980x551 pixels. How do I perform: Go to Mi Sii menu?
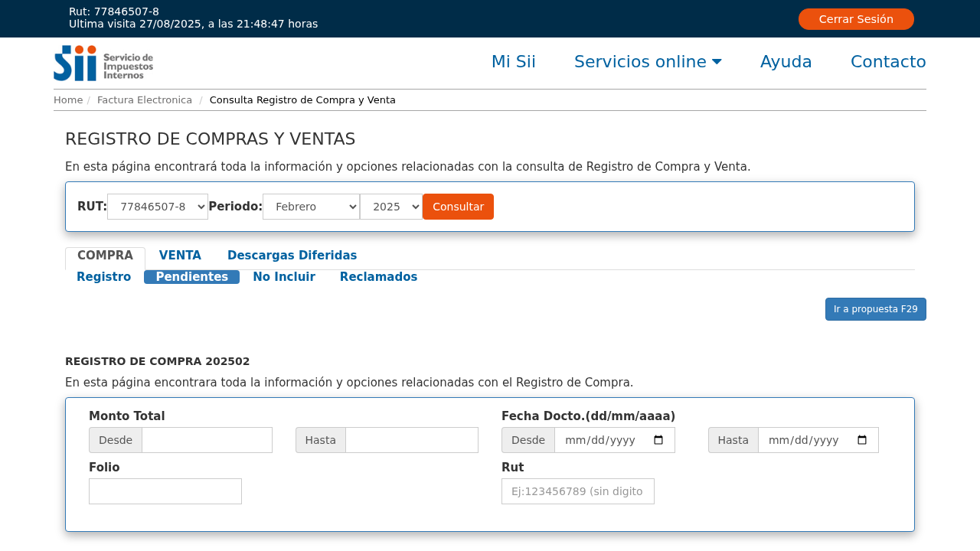[513, 62]
